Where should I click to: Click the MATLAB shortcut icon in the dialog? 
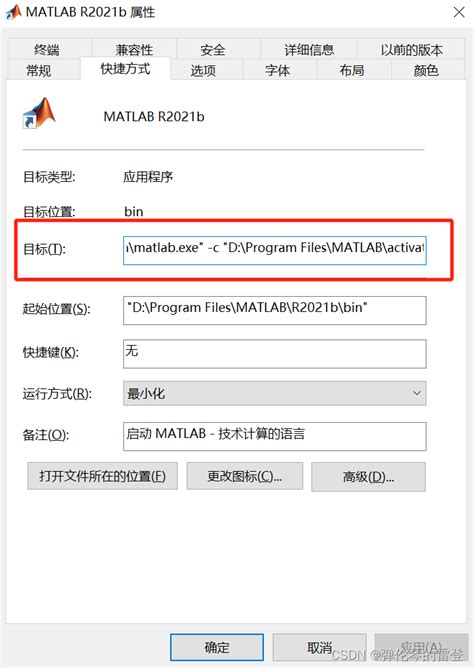point(39,113)
